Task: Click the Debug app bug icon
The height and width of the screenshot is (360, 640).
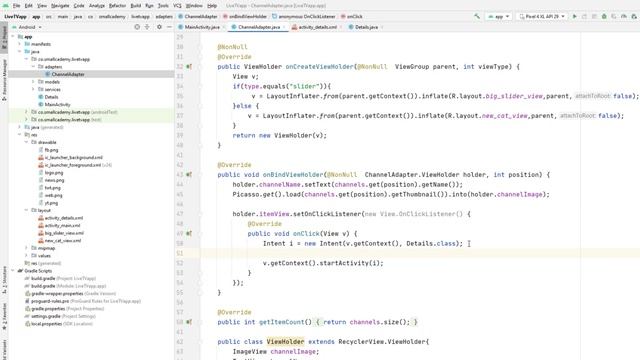Action: click(x=604, y=16)
